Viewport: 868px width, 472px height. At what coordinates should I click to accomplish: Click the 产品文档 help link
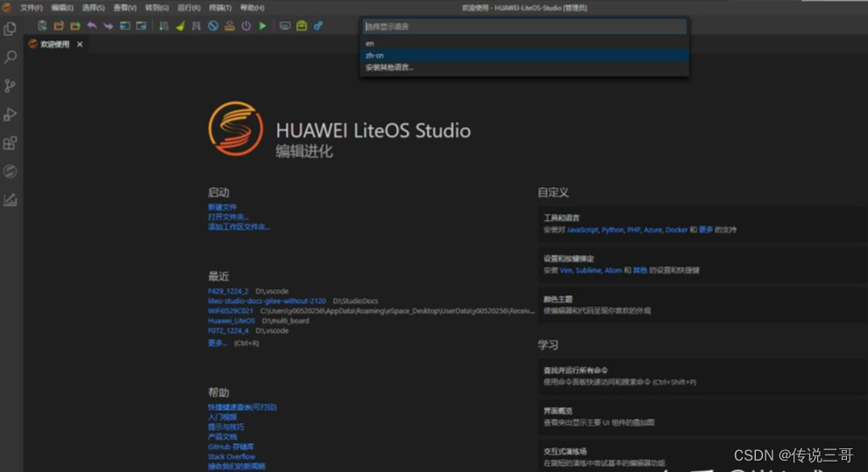click(x=222, y=437)
